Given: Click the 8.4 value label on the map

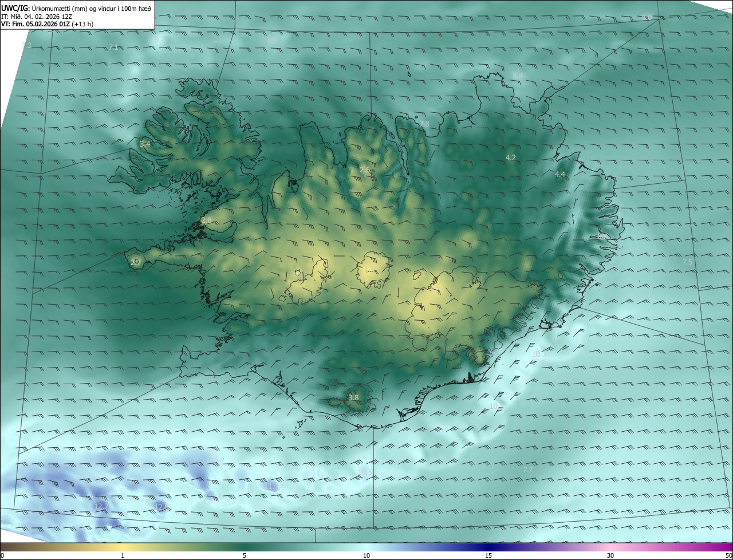Looking at the screenshot, I should pyautogui.click(x=518, y=76).
